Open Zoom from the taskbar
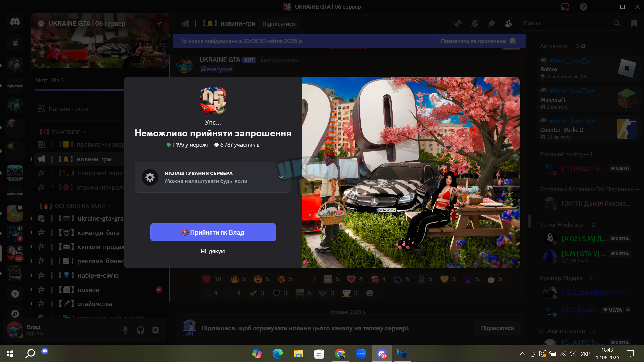Image resolution: width=644 pixels, height=362 pixels. point(361,354)
